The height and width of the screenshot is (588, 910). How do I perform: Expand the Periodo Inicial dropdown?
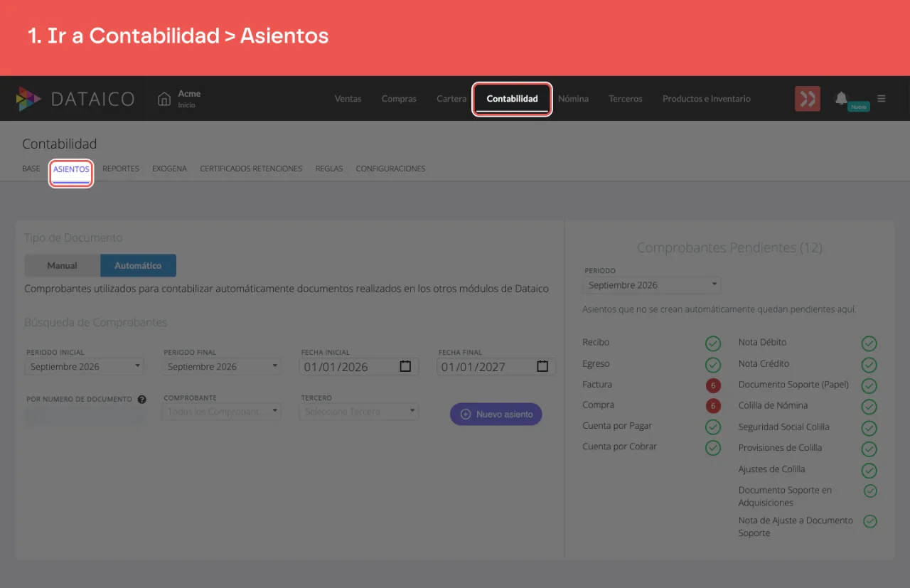click(85, 367)
